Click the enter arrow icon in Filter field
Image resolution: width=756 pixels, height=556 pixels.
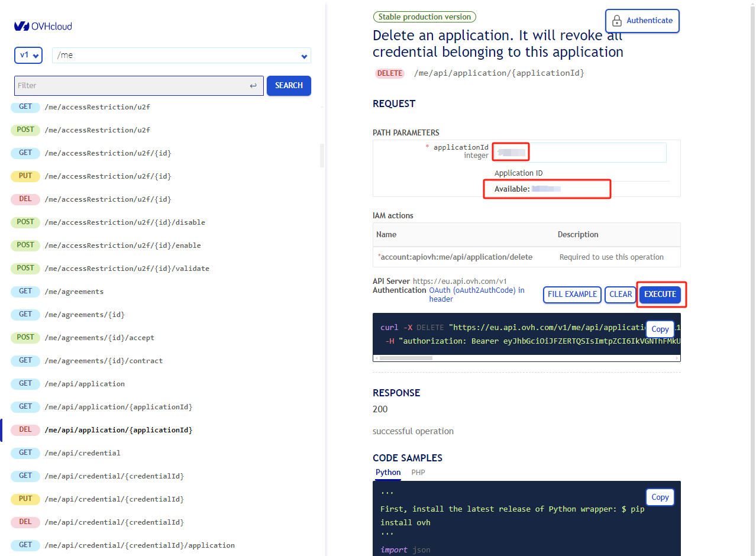(253, 86)
